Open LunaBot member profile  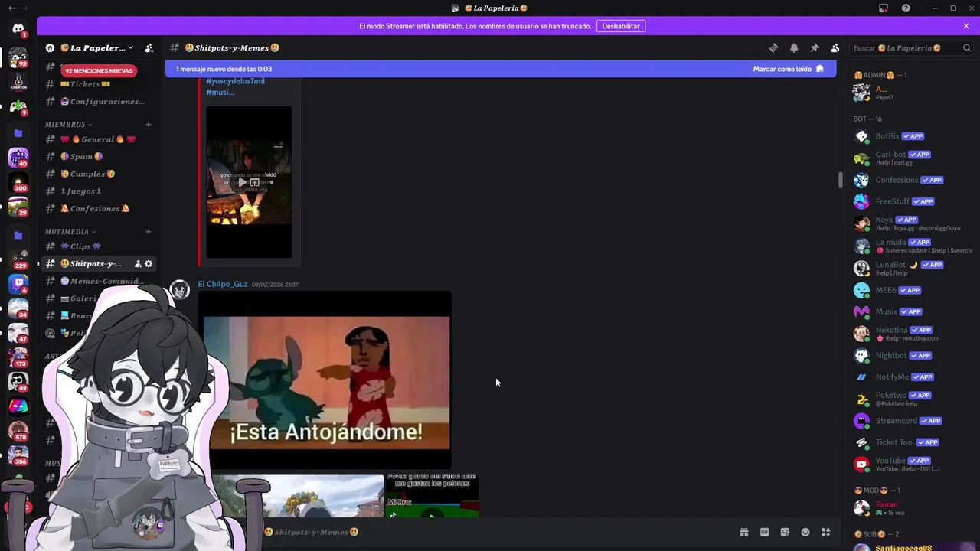click(x=911, y=268)
